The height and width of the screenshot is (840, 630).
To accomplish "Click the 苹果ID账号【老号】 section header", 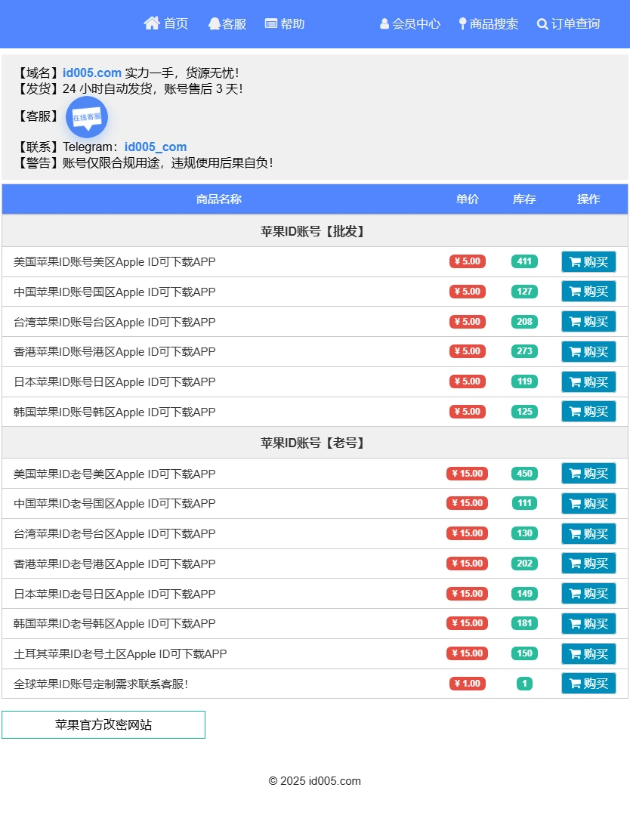I will click(315, 443).
